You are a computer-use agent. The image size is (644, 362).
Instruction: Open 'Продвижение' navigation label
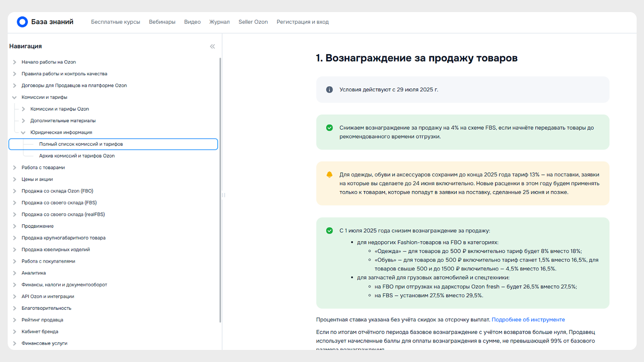click(x=37, y=226)
